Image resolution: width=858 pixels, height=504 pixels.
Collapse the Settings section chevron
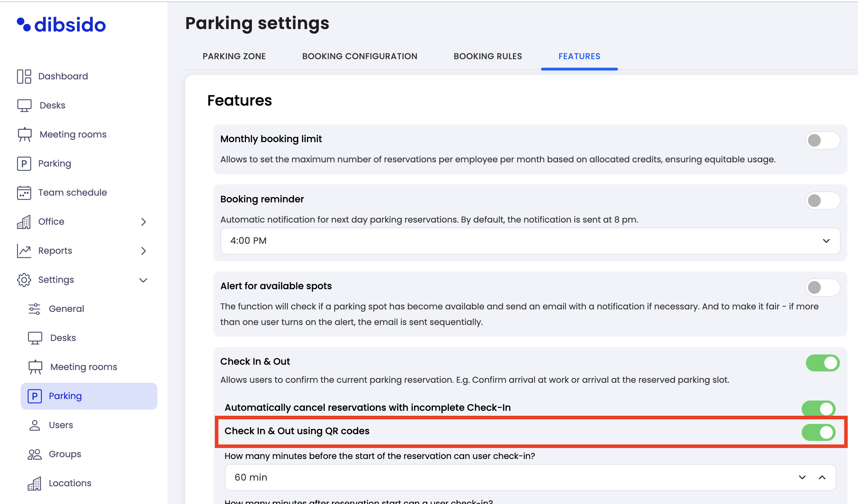click(x=143, y=280)
